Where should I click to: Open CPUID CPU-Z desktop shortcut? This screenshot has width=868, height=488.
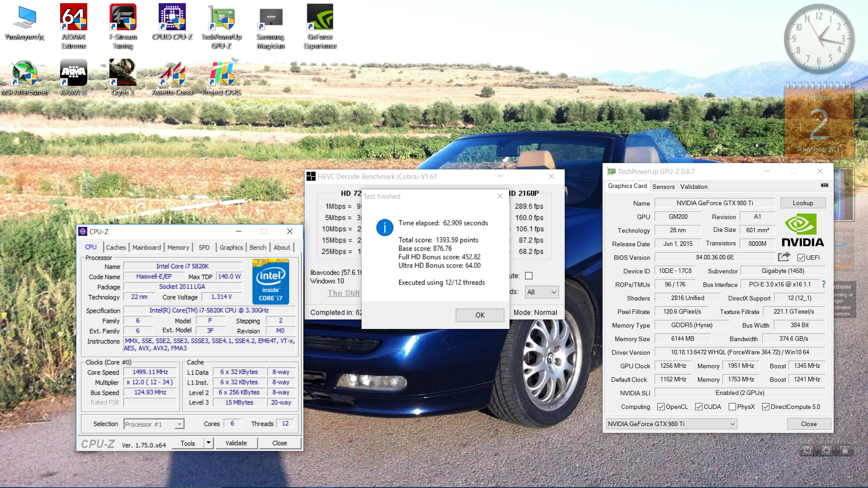point(172,22)
